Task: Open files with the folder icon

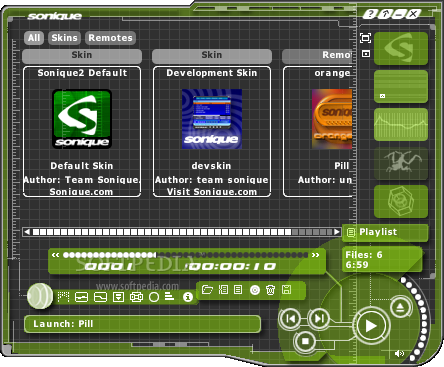Action: 207,289
